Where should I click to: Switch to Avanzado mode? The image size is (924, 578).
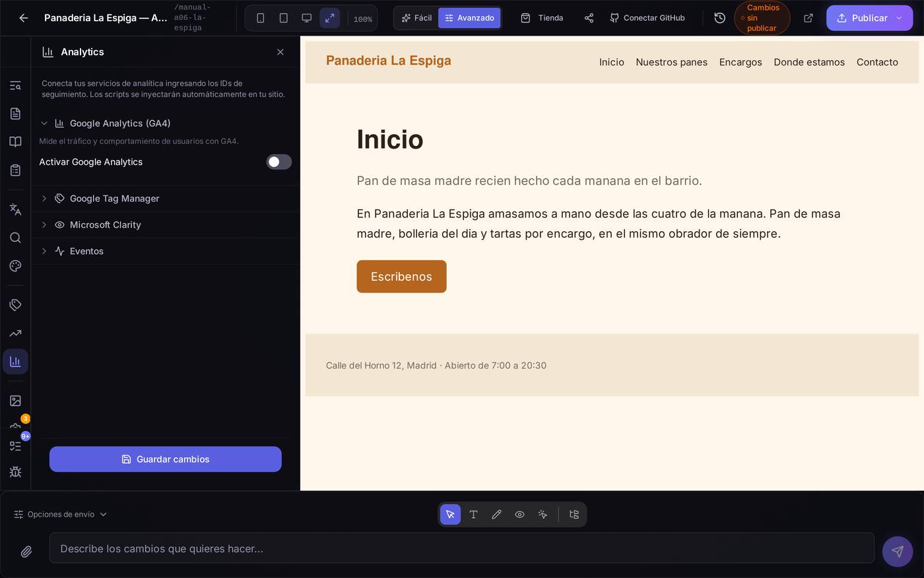[469, 18]
